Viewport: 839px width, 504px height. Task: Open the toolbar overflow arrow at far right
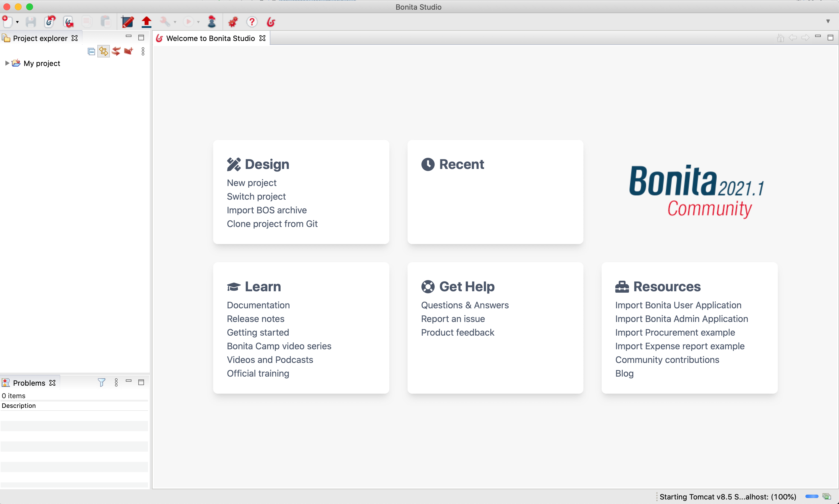pyautogui.click(x=828, y=21)
